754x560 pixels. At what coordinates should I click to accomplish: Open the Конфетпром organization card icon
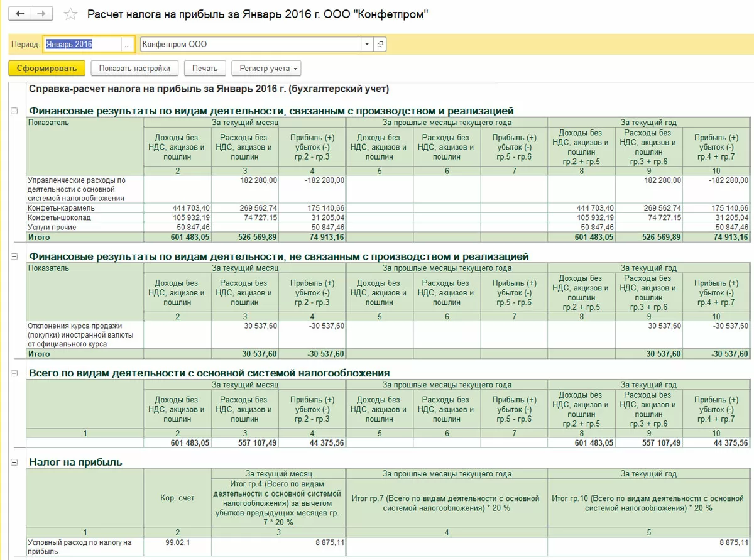click(380, 45)
